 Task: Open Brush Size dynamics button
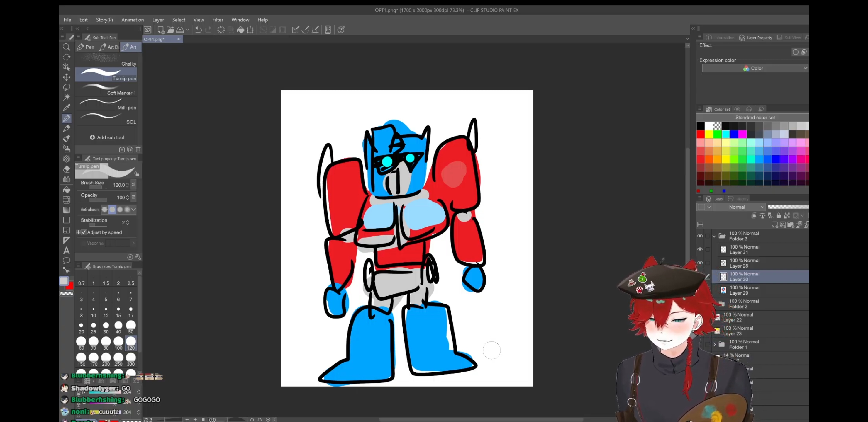tap(133, 185)
